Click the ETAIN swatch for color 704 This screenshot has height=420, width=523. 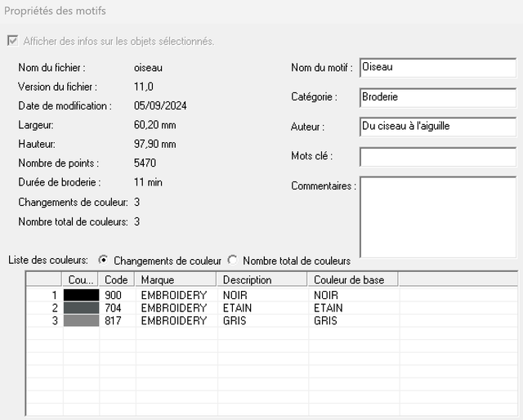click(x=82, y=308)
